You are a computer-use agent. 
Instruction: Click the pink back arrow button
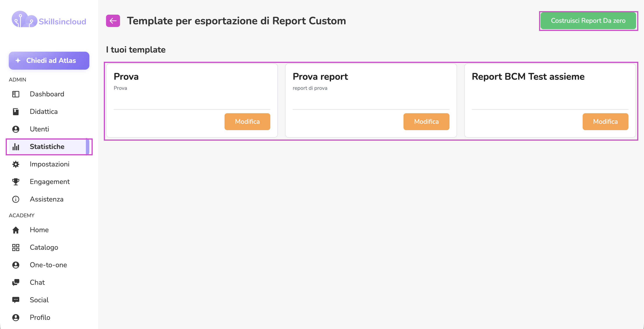click(113, 21)
